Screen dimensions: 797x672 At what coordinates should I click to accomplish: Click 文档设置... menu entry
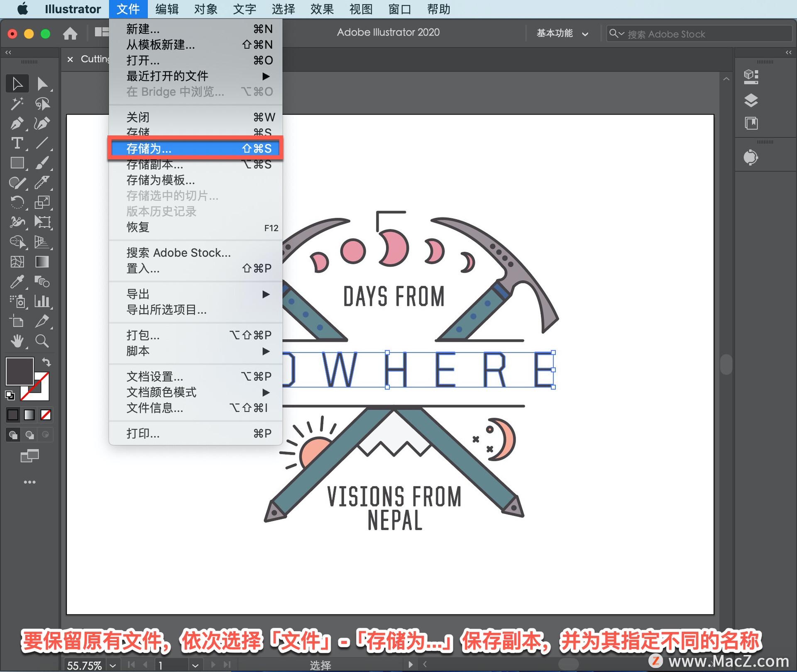(154, 377)
